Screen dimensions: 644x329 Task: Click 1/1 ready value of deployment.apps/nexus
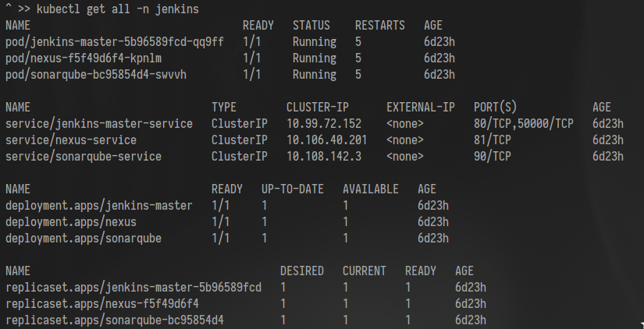[221, 222]
